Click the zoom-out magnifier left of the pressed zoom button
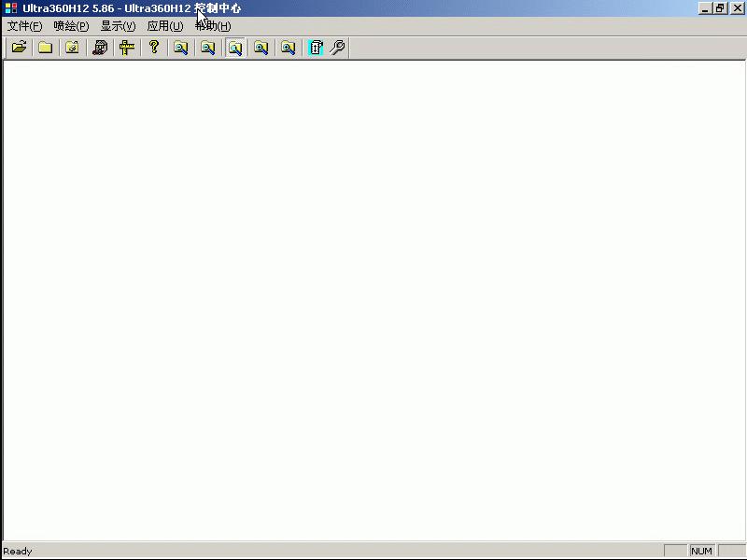This screenshot has height=560, width=747. pos(208,48)
